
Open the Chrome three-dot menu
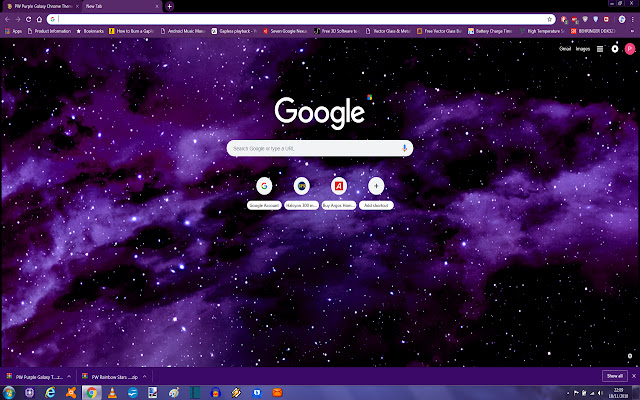[632, 19]
